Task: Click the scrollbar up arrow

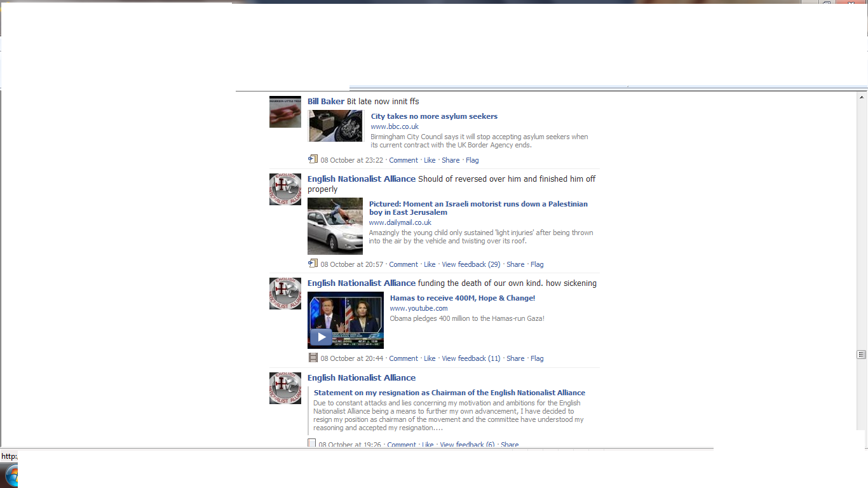Action: click(x=862, y=97)
